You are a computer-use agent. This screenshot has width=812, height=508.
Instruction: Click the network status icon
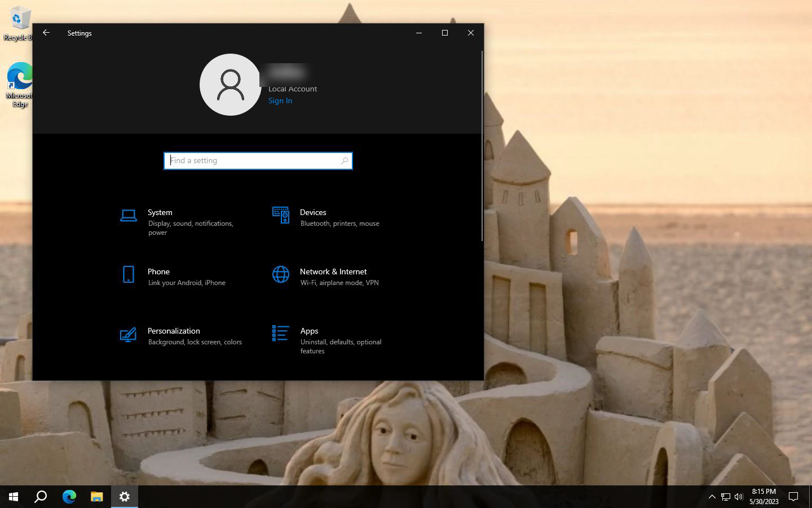pos(725,497)
